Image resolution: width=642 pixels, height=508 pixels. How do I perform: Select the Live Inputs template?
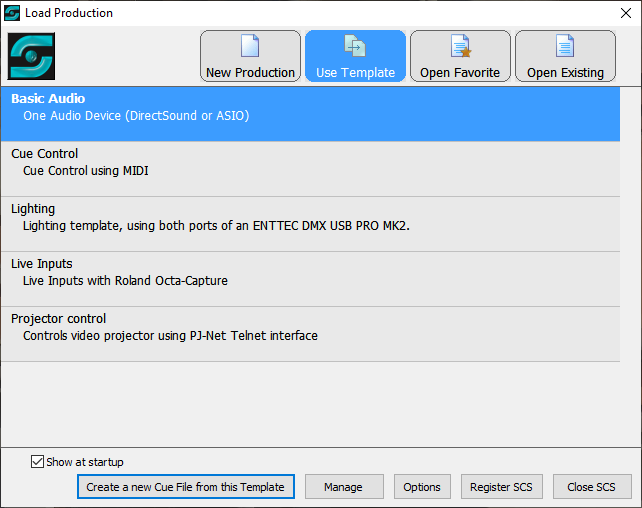point(310,279)
